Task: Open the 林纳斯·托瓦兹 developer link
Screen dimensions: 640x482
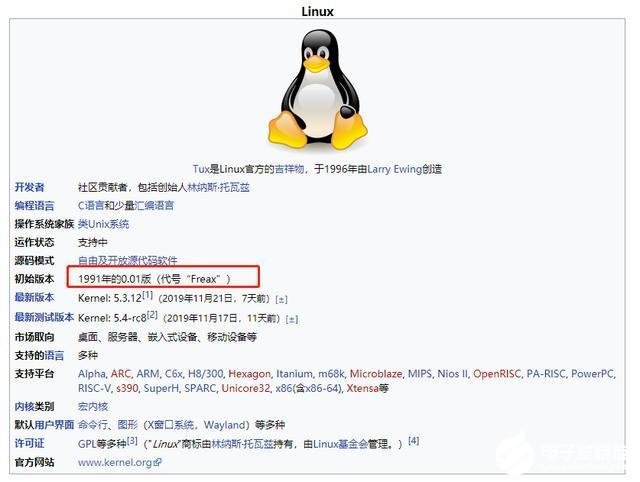Action: (x=218, y=187)
